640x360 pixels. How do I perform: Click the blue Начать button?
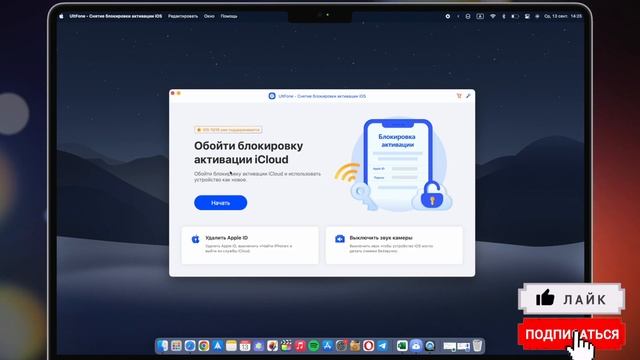pos(220,203)
